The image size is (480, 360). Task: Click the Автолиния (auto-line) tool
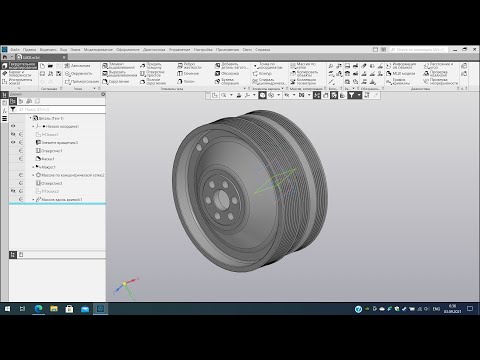(x=77, y=66)
